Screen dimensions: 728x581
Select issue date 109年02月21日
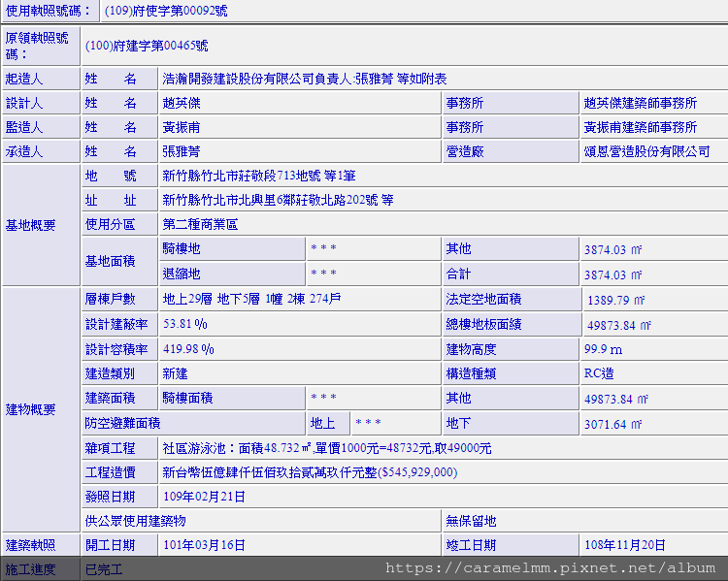click(204, 497)
